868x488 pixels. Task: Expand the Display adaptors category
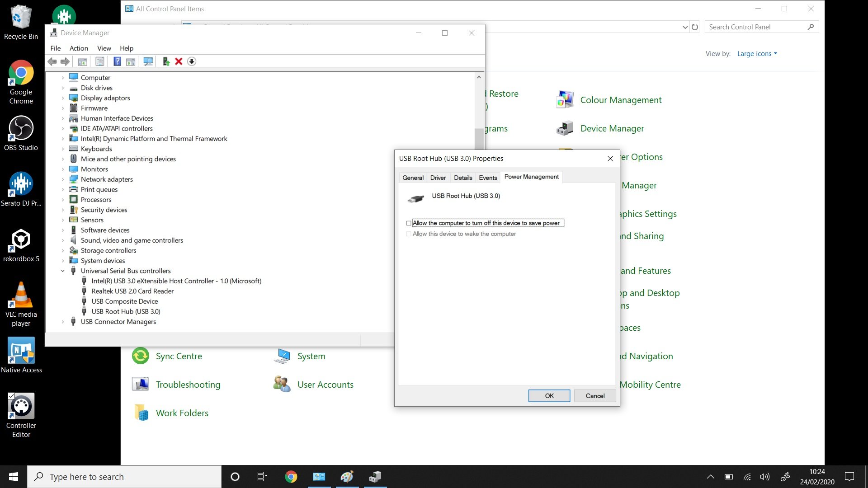point(63,98)
